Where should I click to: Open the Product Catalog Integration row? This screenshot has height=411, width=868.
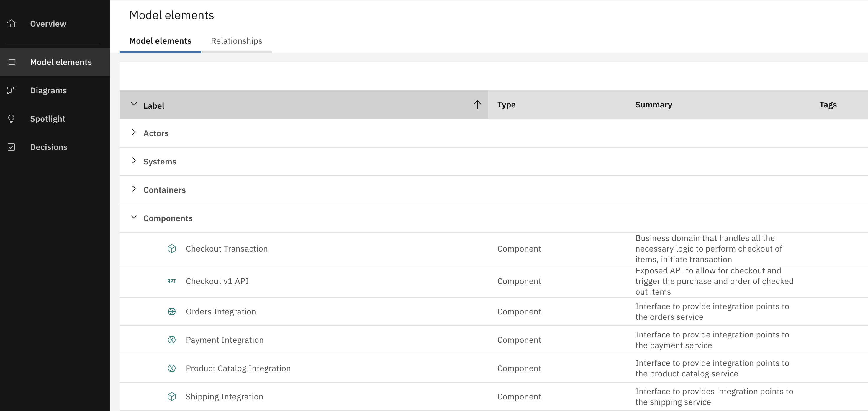pos(238,368)
